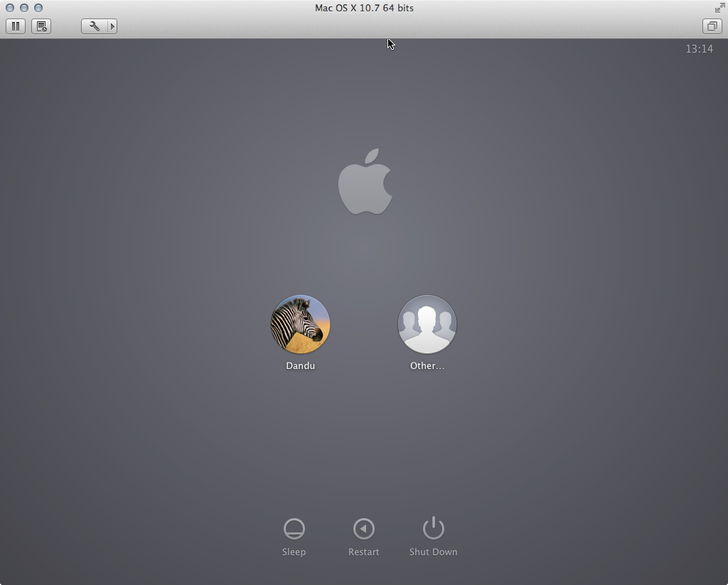Click the Shut Down text label
The image size is (728, 585).
[x=433, y=552]
